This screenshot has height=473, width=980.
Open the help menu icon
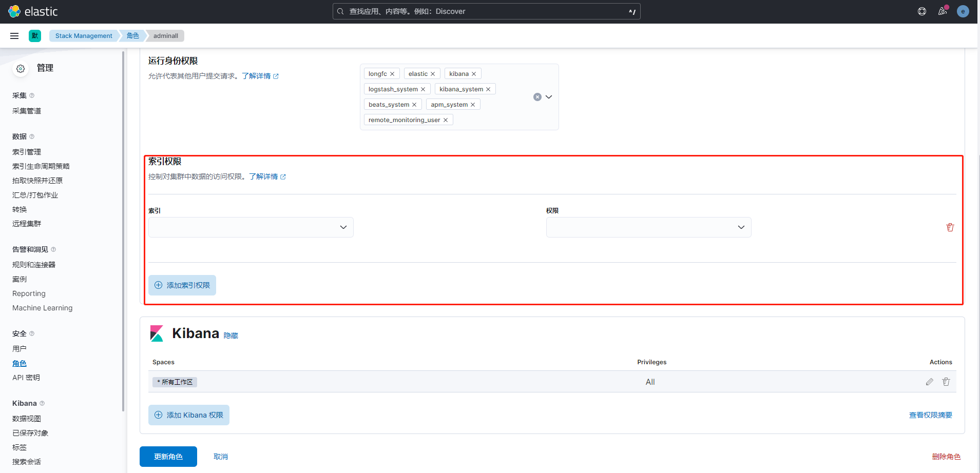pos(922,11)
